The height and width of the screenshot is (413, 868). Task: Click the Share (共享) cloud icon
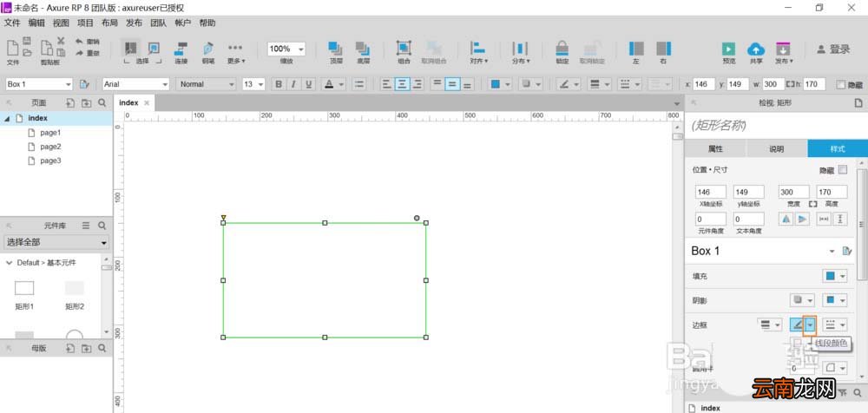point(756,49)
